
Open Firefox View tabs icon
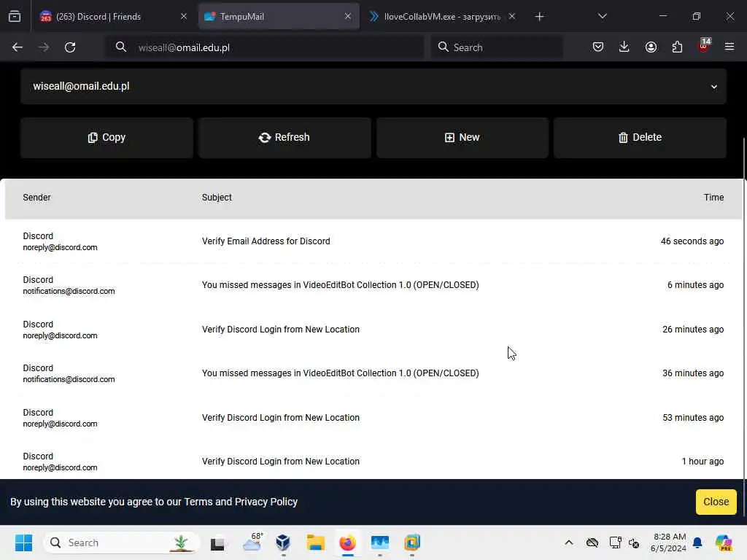click(x=15, y=17)
